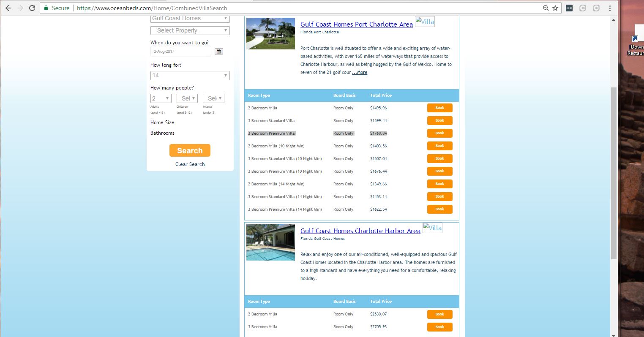The width and height of the screenshot is (644, 337).
Task: Click the travel date field showing 2-Aug-2017
Action: (x=181, y=52)
